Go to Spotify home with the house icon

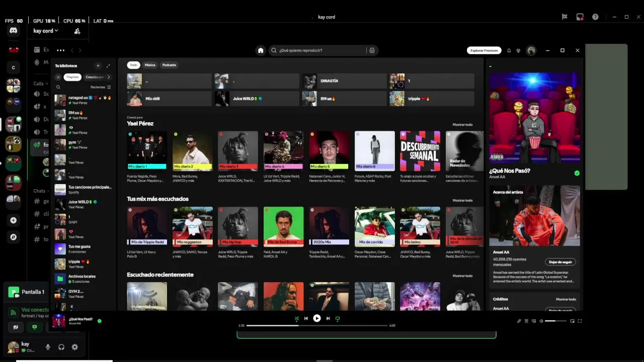click(x=261, y=50)
